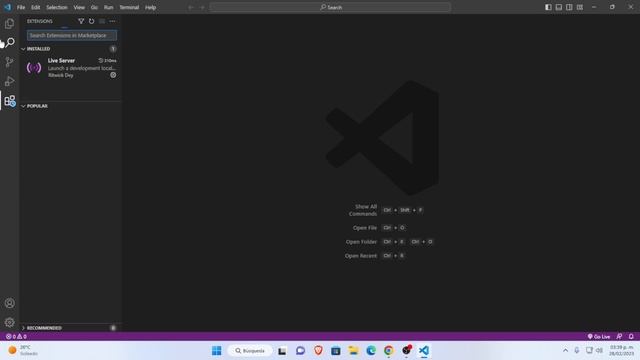The width and height of the screenshot is (640, 360).
Task: Click the Ritwick Dey publisher text
Action: [61, 76]
